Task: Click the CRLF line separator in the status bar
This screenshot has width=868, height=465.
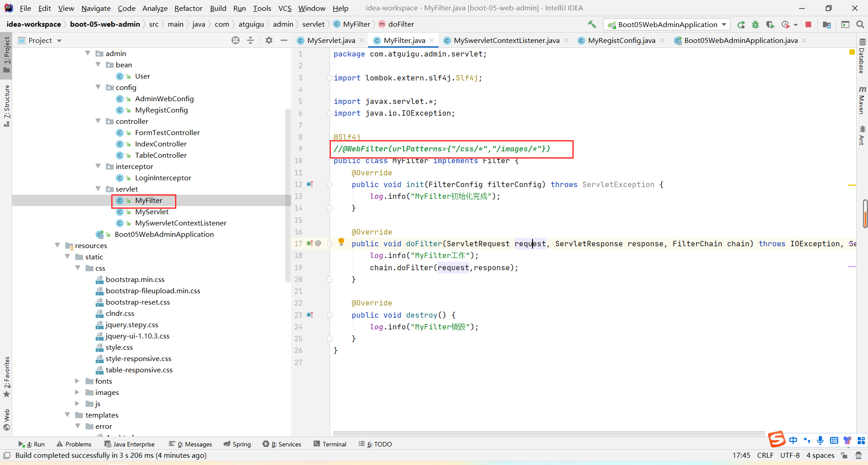Action: (765, 456)
